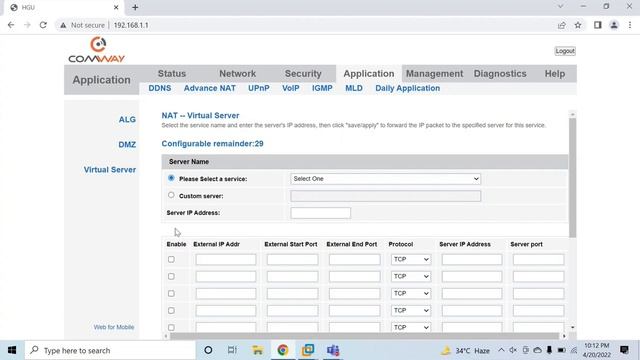Click the Chrome icon on the taskbar
The height and width of the screenshot is (360, 640).
(282, 350)
